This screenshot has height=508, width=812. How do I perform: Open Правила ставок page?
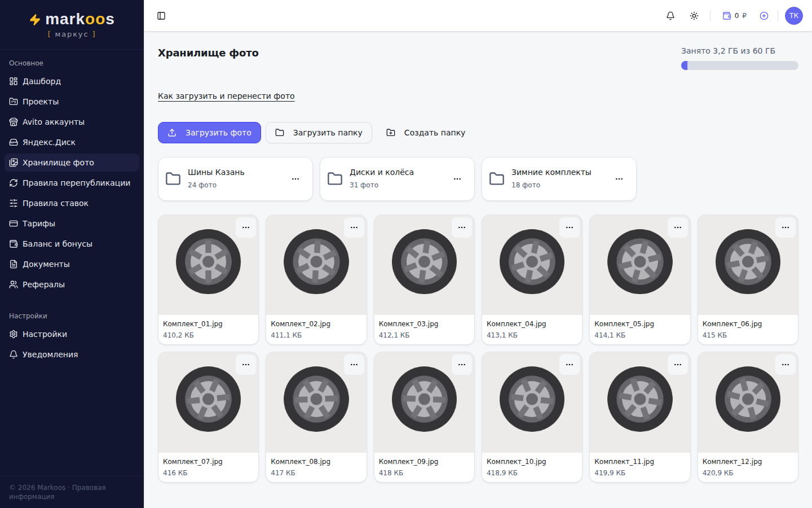[72, 203]
